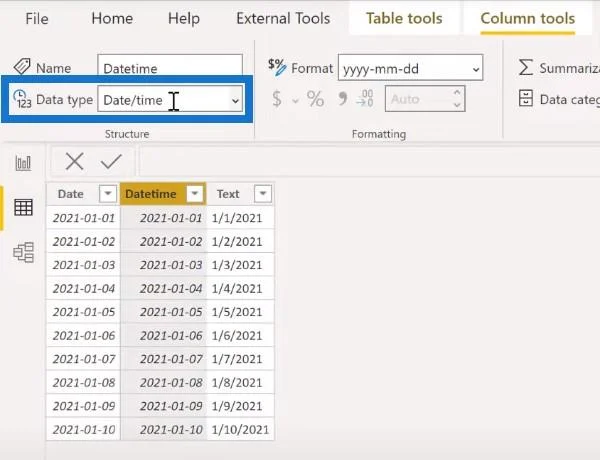Open Date column filter arrow

(108, 194)
